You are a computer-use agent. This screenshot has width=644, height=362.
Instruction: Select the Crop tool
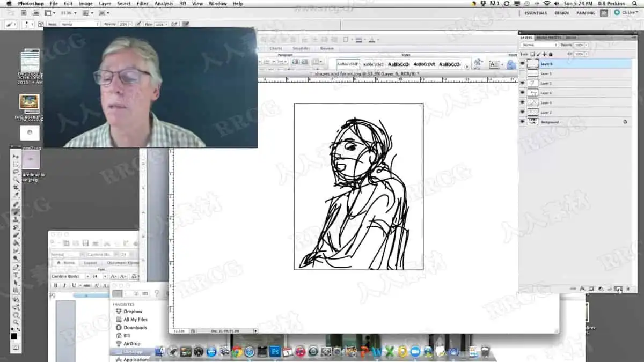coord(16,187)
